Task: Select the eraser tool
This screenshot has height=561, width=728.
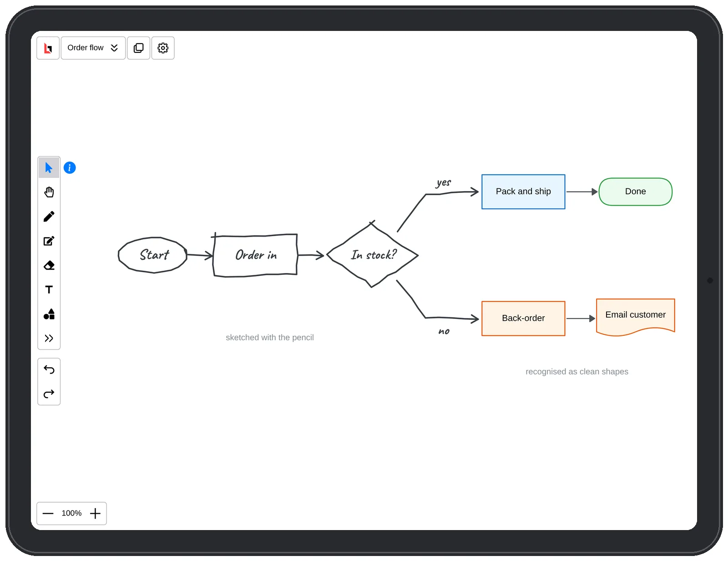Action: (x=49, y=265)
